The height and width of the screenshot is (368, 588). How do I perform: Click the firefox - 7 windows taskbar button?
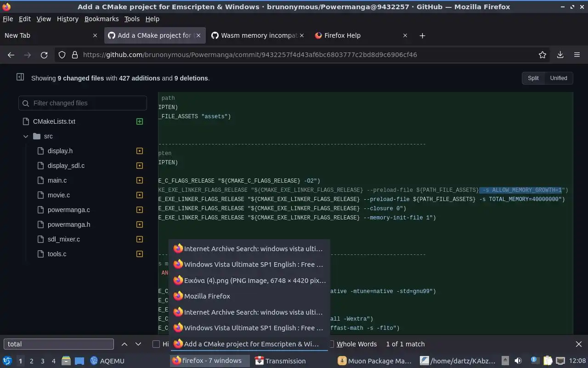(210, 361)
